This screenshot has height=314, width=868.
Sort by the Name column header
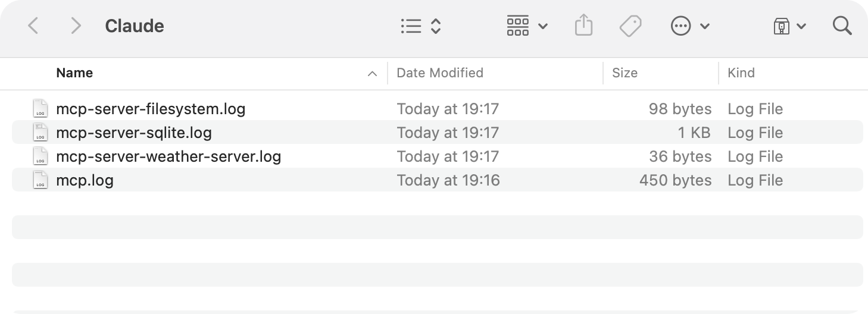[x=74, y=73]
